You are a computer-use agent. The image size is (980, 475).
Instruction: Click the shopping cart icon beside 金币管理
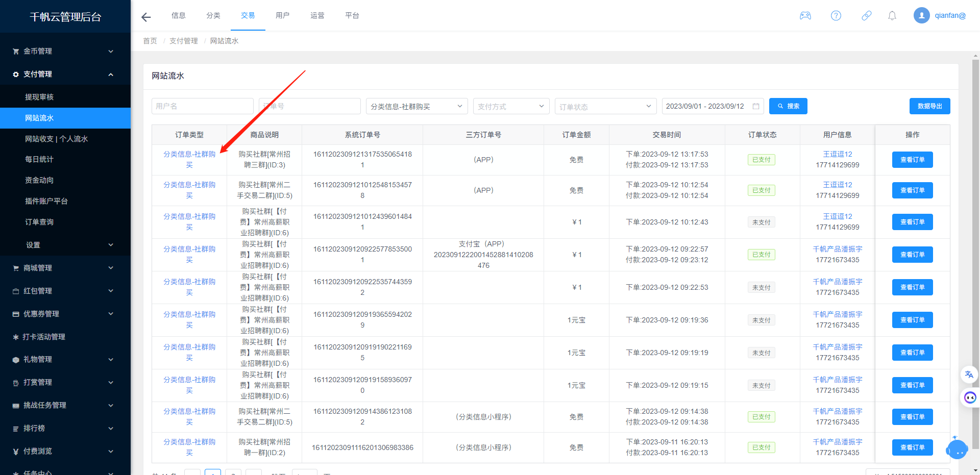click(16, 51)
